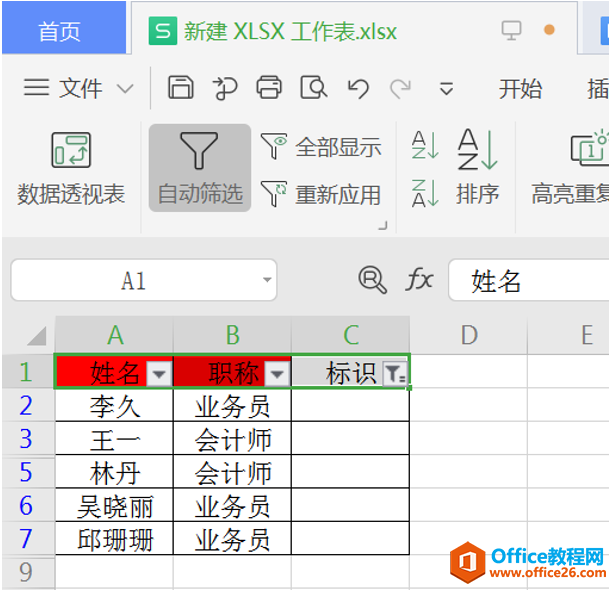Expand the Name Box dropdown arrow
The image size is (613, 590).
click(267, 280)
